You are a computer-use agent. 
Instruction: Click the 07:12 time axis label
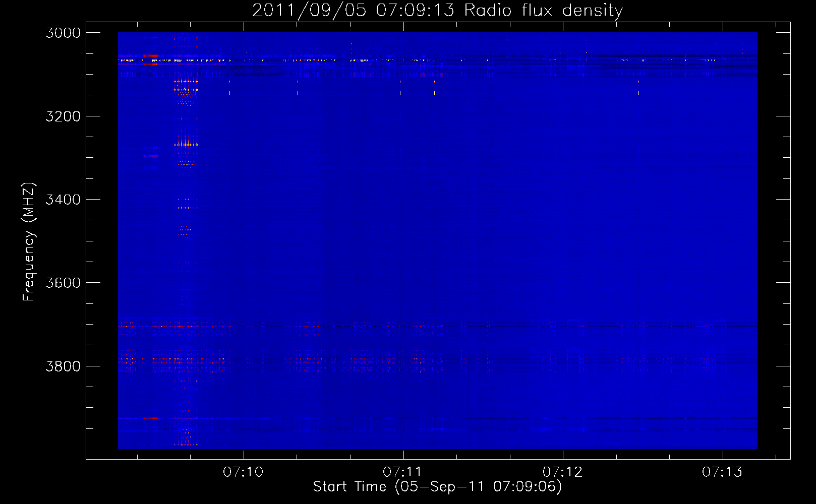click(x=563, y=472)
